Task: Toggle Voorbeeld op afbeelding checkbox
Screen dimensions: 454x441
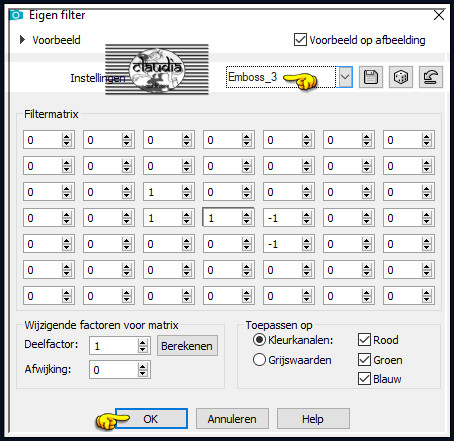Action: coord(300,40)
